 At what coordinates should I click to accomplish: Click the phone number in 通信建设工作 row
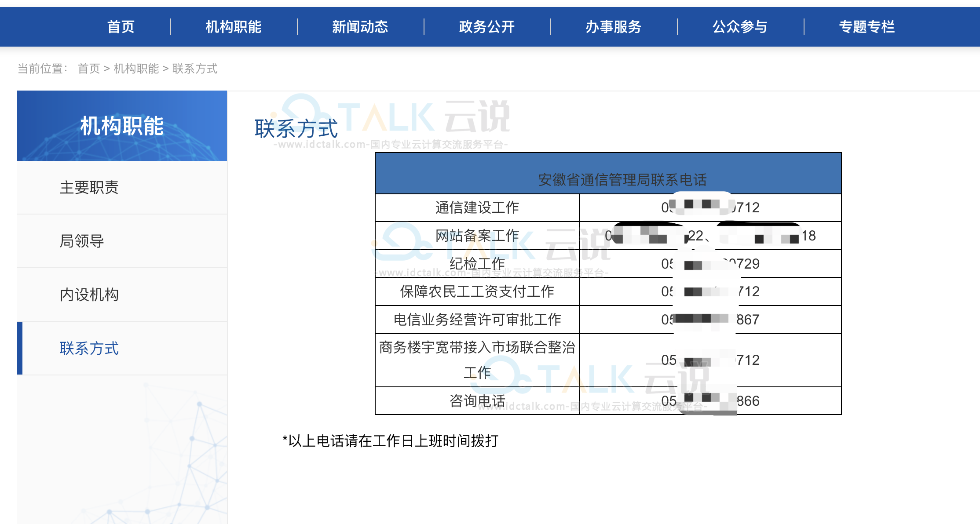[x=710, y=207]
